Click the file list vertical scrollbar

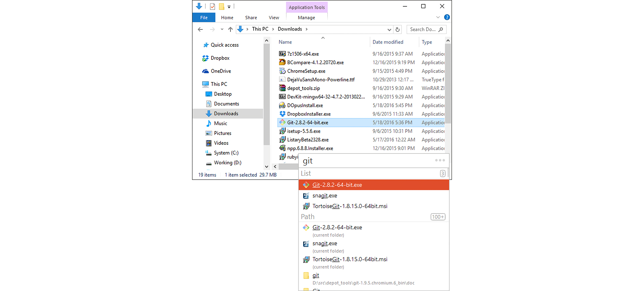(x=448, y=84)
